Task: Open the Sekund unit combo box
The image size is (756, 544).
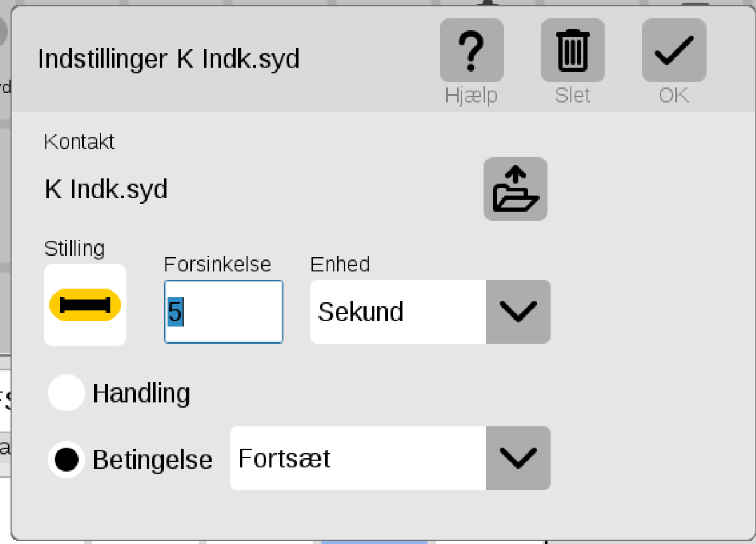Action: (x=430, y=312)
